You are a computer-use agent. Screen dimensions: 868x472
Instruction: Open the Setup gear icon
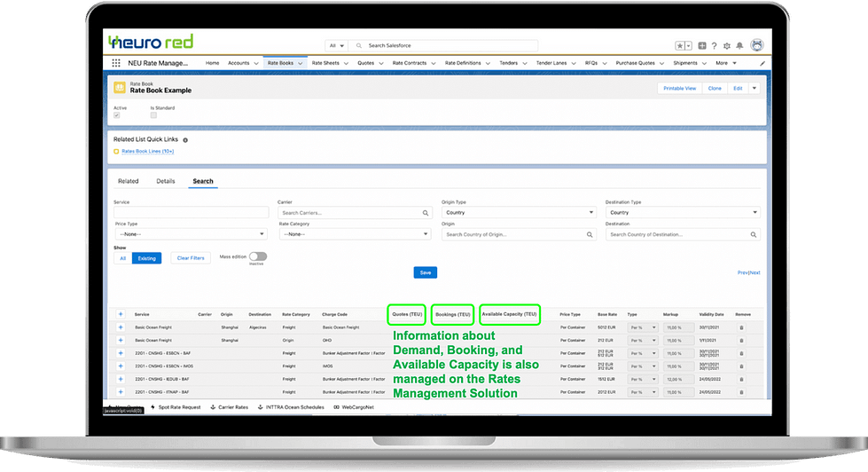pyautogui.click(x=727, y=45)
